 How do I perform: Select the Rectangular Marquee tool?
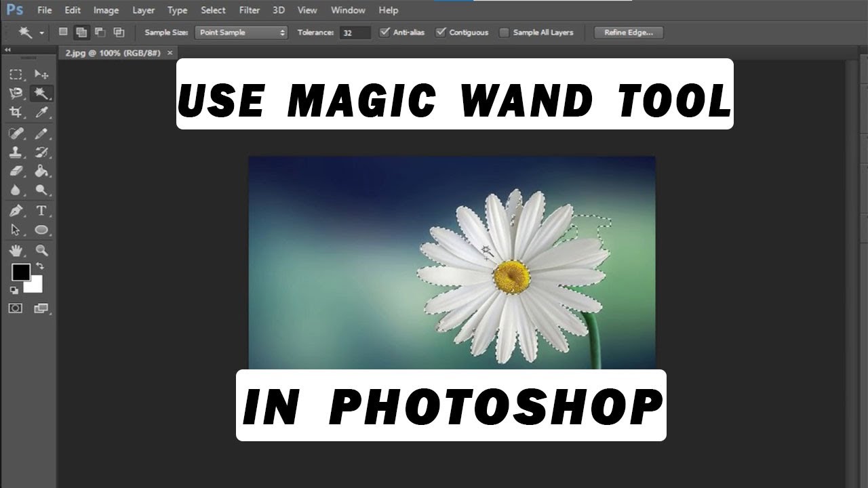[x=16, y=74]
